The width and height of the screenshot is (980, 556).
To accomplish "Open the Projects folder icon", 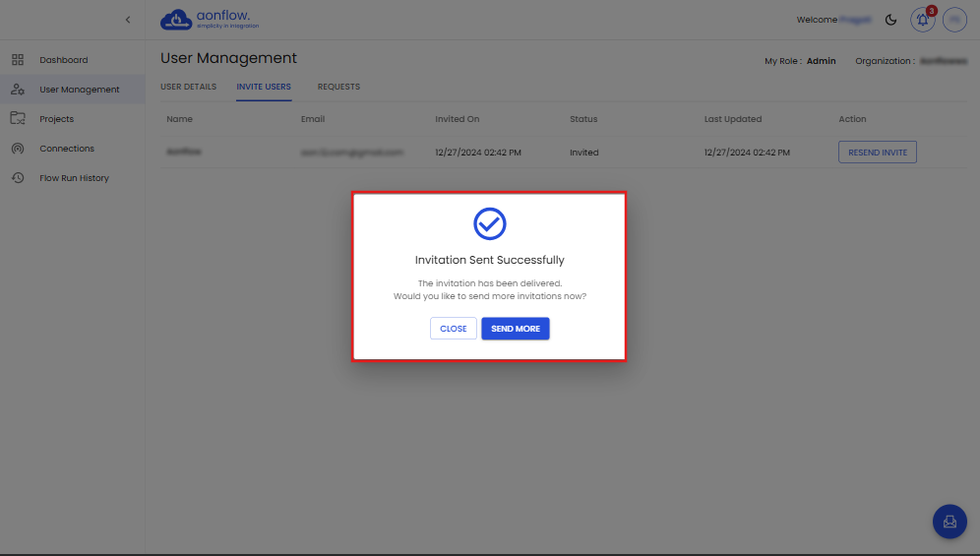I will click(x=18, y=119).
